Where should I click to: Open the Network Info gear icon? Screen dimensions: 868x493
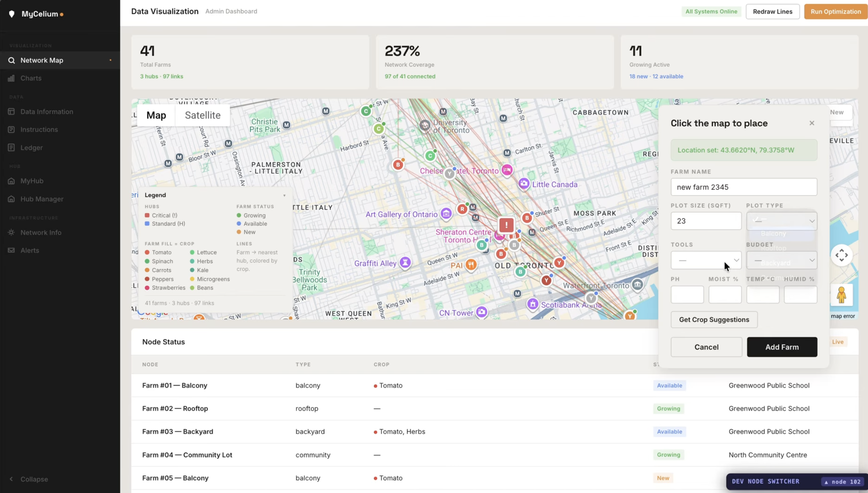pos(11,232)
